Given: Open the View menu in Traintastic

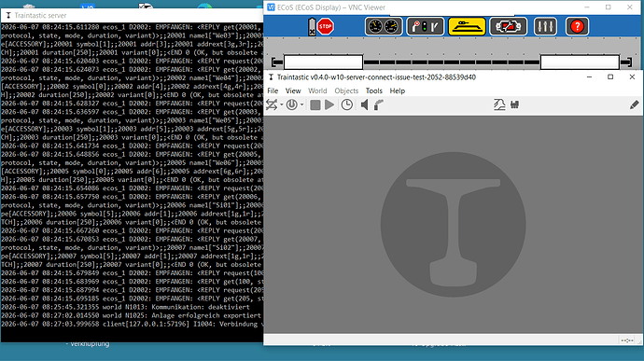Looking at the screenshot, I should point(293,90).
